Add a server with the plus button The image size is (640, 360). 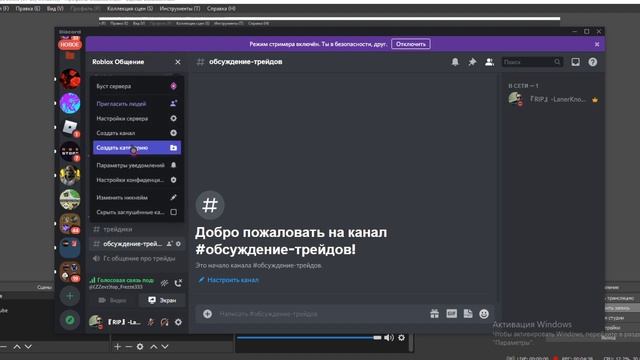[70, 296]
